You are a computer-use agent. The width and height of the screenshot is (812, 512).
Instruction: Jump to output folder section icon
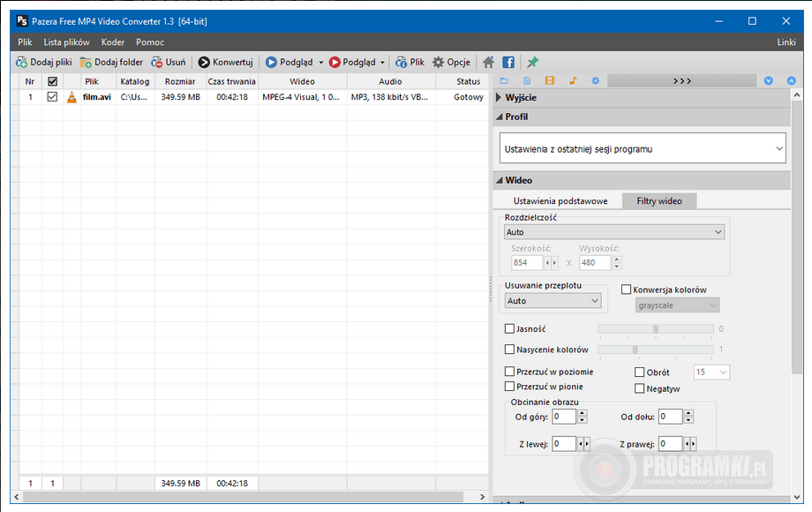pos(504,80)
